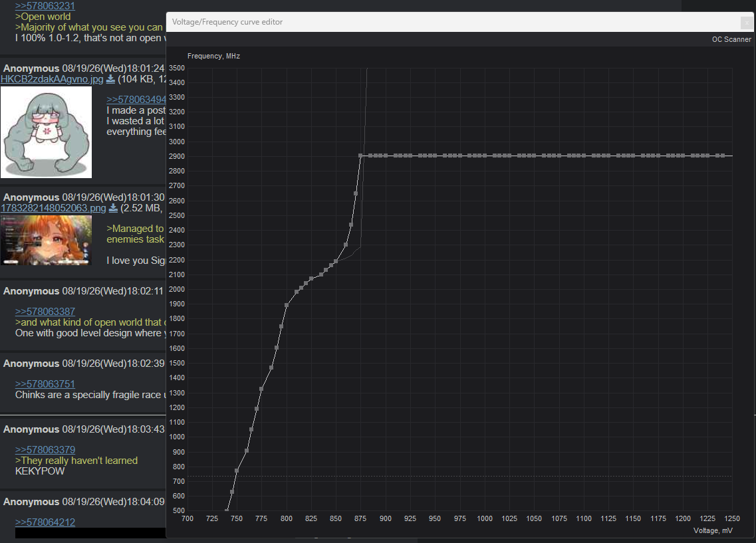Follow the >>578063751 reply link
This screenshot has width=756, height=543.
[45, 384]
